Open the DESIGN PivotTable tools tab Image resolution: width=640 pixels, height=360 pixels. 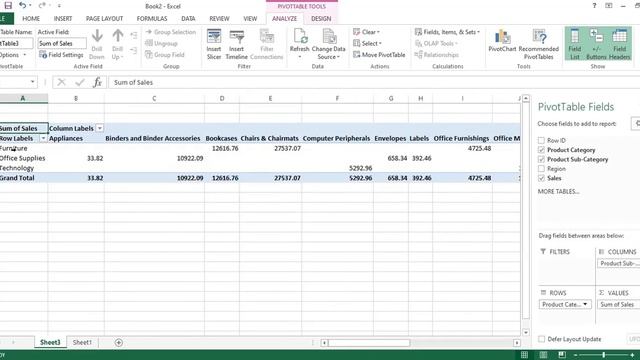coord(321,19)
